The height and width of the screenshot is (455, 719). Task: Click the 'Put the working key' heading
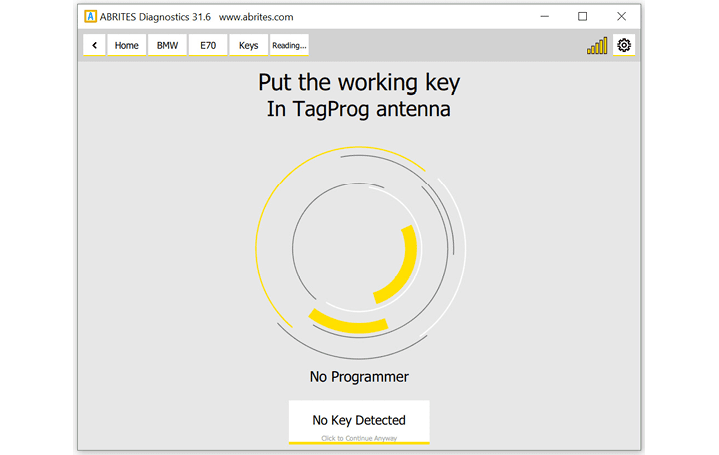359,82
